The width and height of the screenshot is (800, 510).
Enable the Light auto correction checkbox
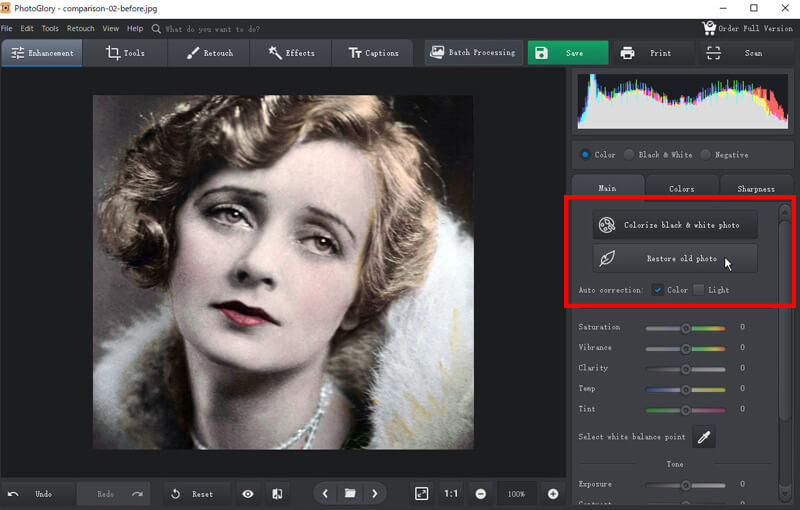[699, 290]
